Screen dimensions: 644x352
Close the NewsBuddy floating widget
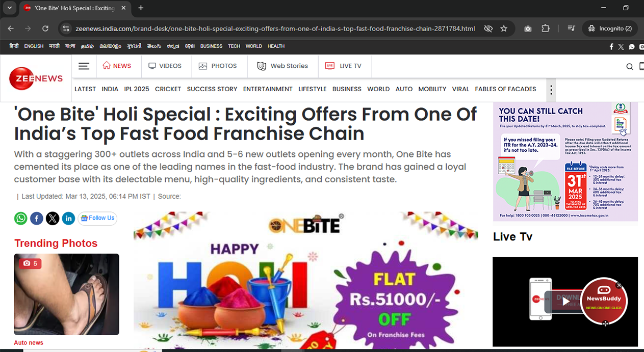coord(619,285)
